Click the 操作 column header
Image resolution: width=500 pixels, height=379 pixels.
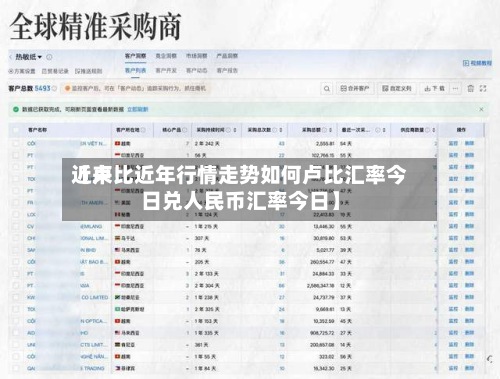coord(461,130)
